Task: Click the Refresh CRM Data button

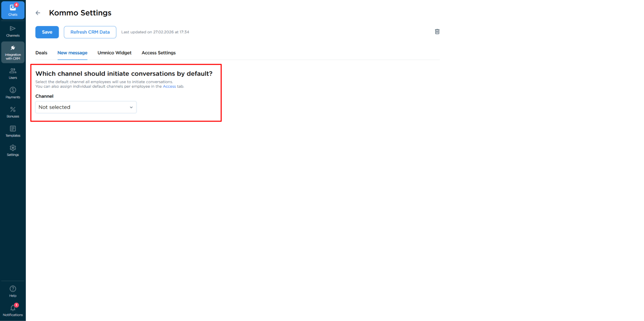Action: (90, 32)
